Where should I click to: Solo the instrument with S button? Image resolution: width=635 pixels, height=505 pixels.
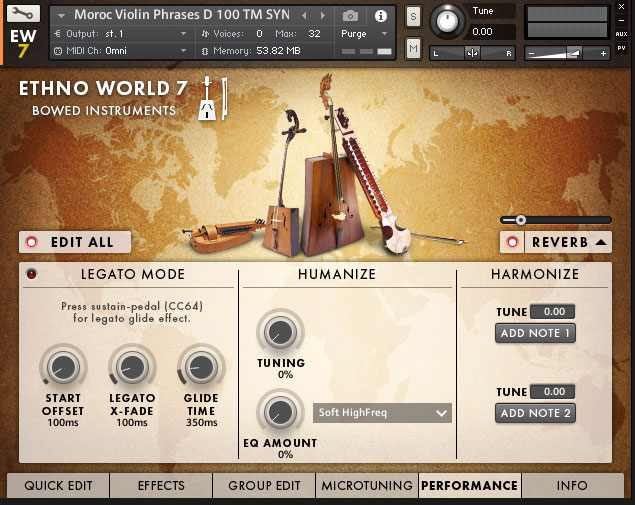click(x=413, y=17)
